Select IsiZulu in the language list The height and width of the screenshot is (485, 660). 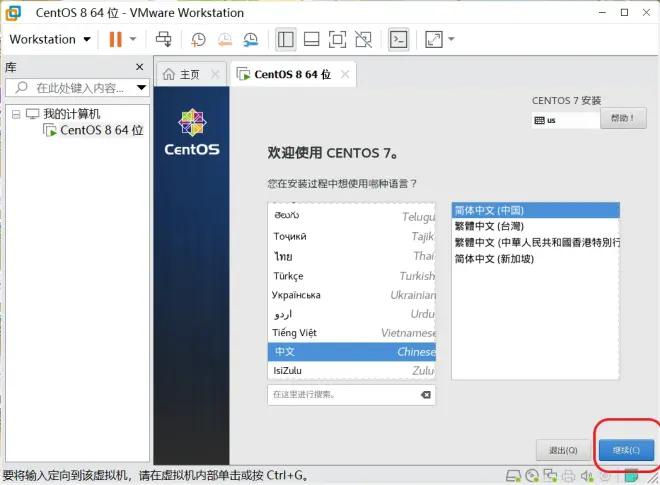tap(351, 370)
